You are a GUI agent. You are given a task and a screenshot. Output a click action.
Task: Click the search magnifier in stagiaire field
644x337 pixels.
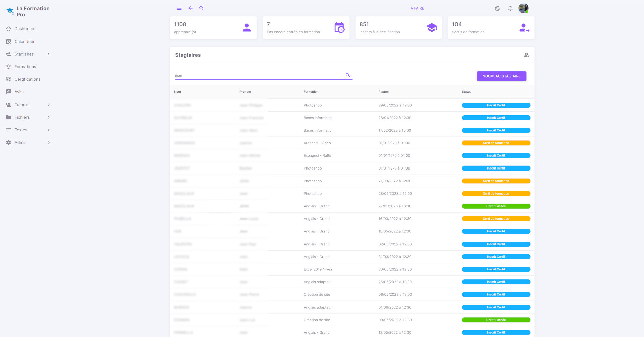click(x=348, y=75)
